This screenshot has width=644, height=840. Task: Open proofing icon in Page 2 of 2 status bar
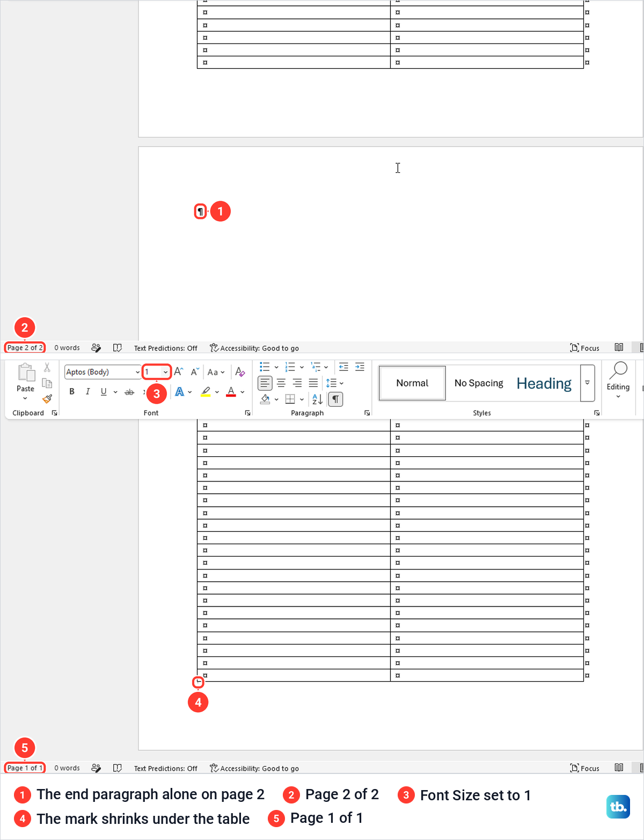point(118,348)
